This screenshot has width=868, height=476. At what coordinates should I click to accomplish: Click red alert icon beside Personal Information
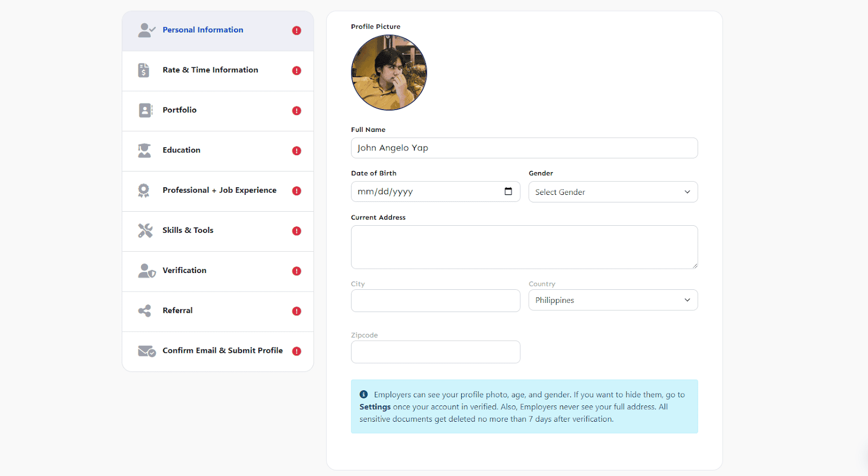[297, 30]
